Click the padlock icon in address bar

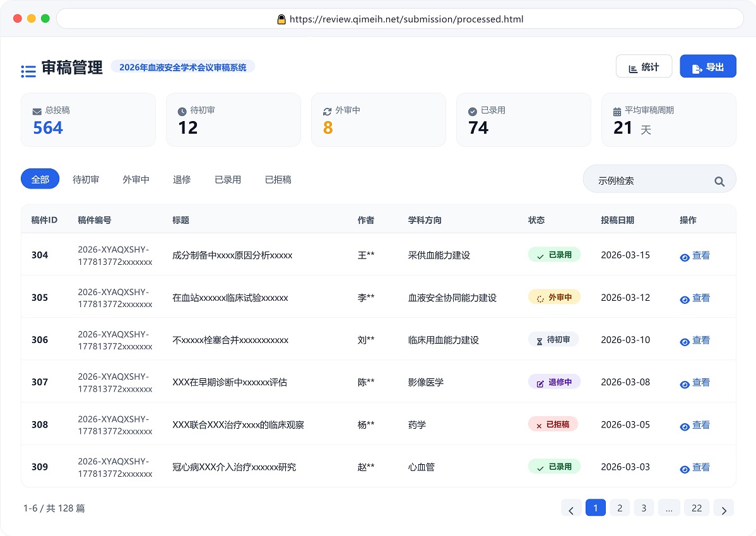point(281,20)
